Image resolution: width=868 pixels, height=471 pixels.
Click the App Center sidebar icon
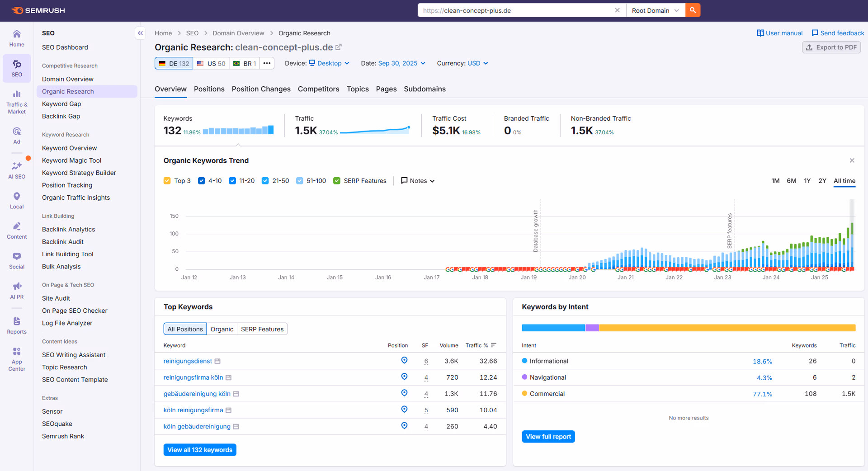tap(17, 357)
